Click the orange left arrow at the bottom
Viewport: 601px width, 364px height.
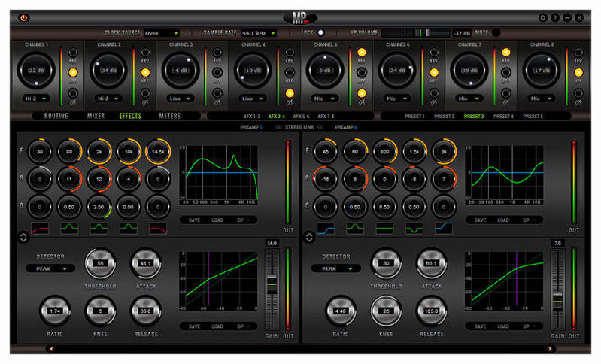point(51,349)
